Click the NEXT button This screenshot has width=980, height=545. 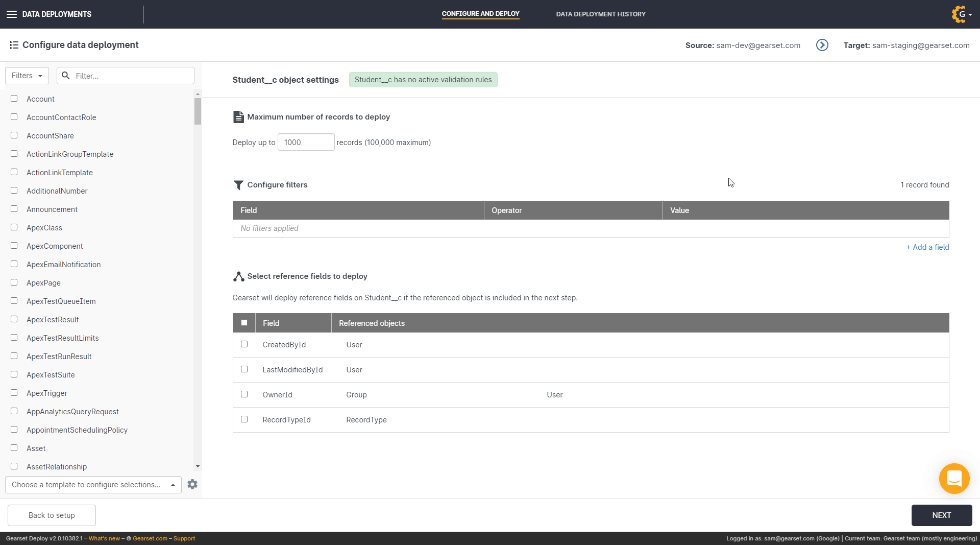coord(942,515)
